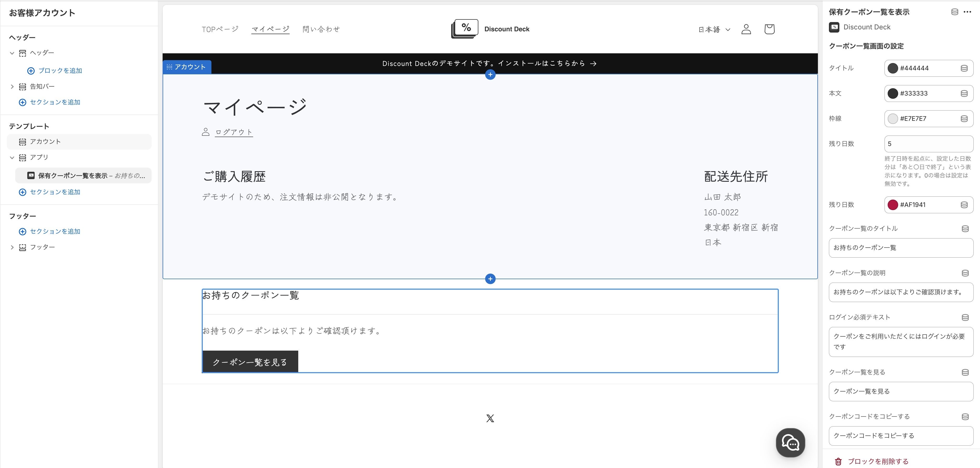Screen dimensions: 980x468
Task: Expand the 告知バー section
Action: click(12, 87)
